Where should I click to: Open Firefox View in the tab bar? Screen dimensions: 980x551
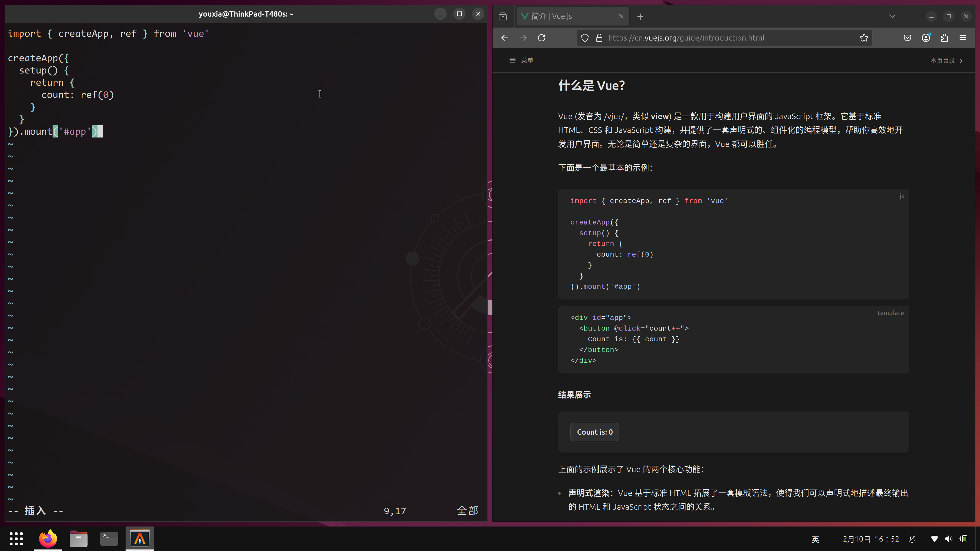tap(503, 16)
